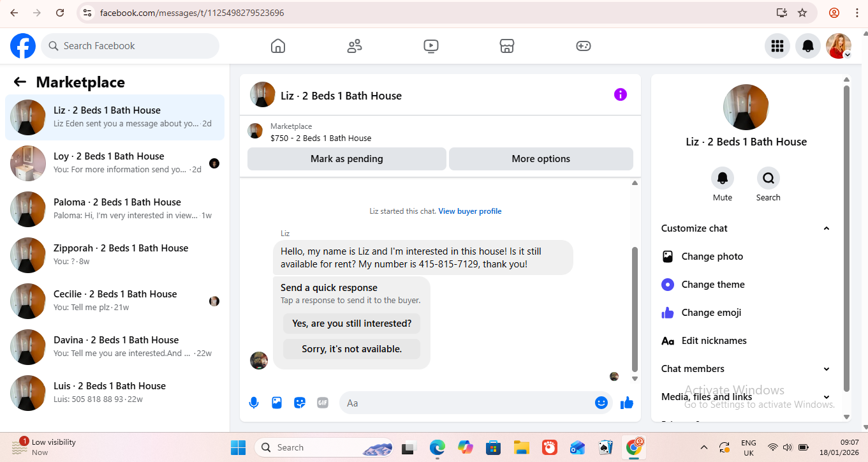Click the Change theme option
868x462 pixels.
tap(747, 285)
